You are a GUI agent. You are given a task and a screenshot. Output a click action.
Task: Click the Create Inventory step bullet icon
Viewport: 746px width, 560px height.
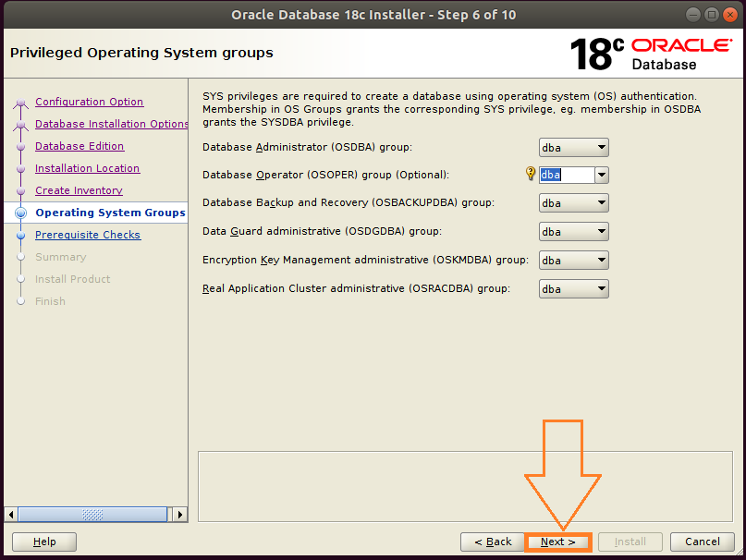tap(20, 190)
